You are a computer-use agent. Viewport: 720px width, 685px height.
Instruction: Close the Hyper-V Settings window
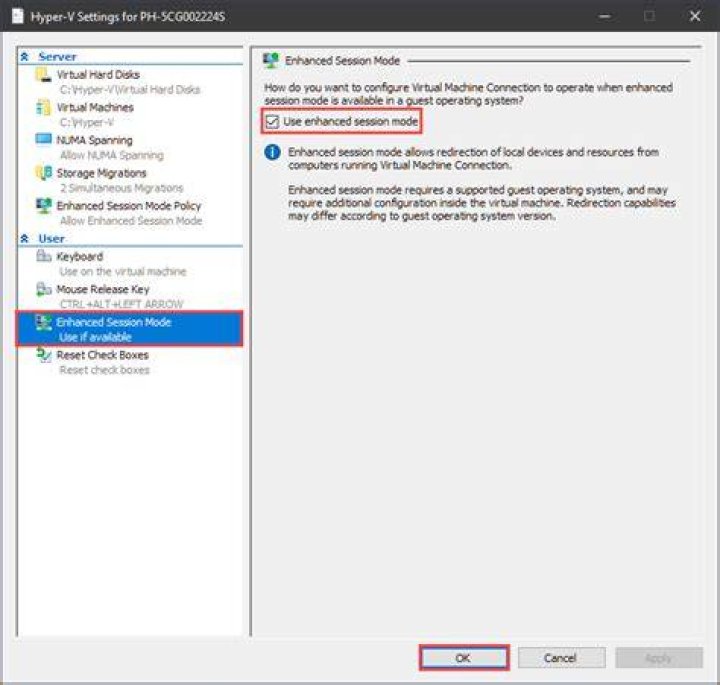click(695, 16)
